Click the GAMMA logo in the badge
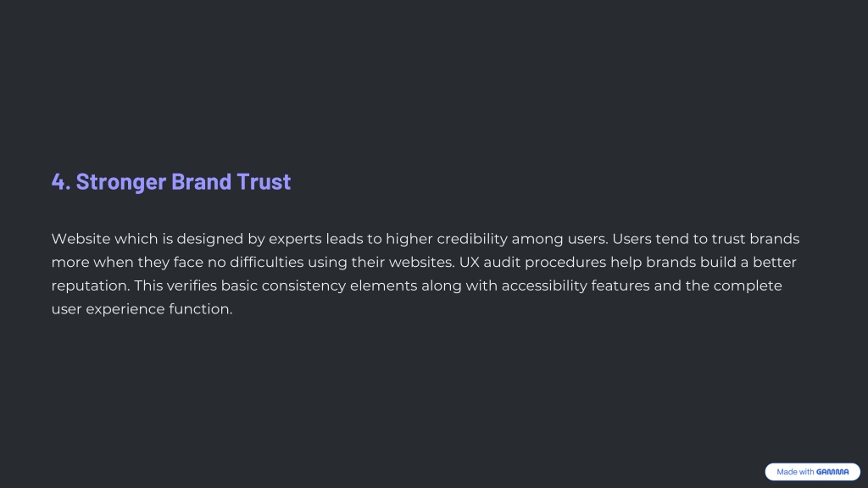This screenshot has height=488, width=868. (832, 472)
